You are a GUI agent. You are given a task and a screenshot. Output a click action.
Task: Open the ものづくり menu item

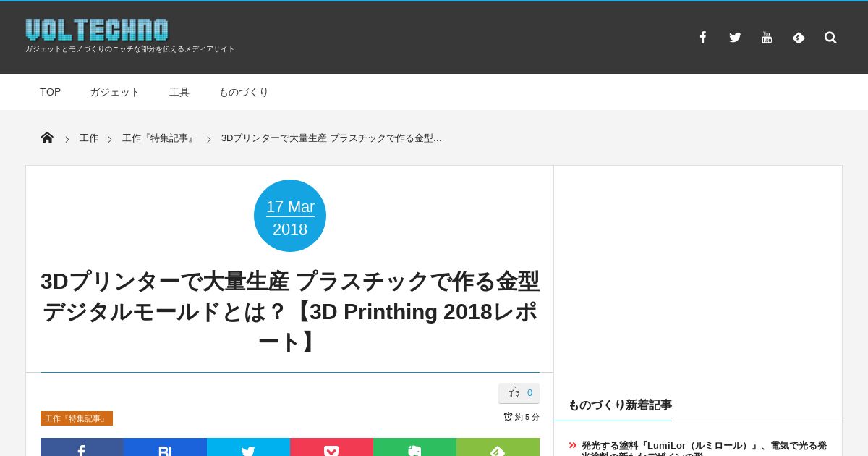(244, 92)
